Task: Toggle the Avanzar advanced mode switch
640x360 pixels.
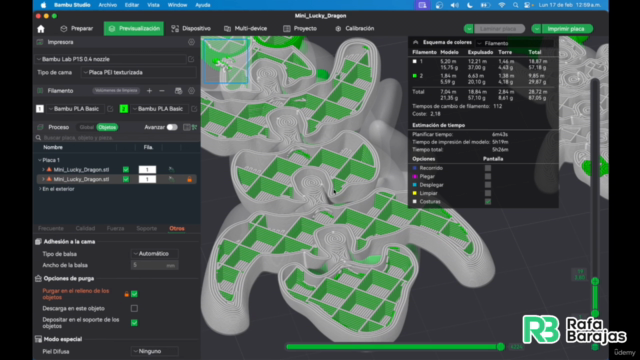Action: [x=172, y=127]
